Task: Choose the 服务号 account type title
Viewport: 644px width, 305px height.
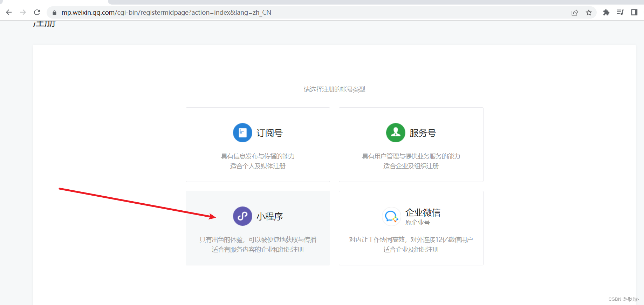Action: [423, 133]
